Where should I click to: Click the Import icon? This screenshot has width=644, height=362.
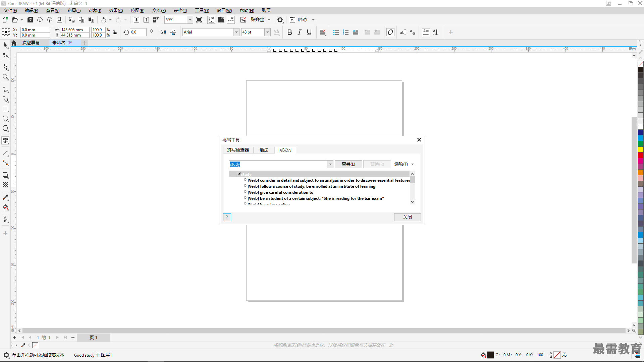tap(137, 20)
